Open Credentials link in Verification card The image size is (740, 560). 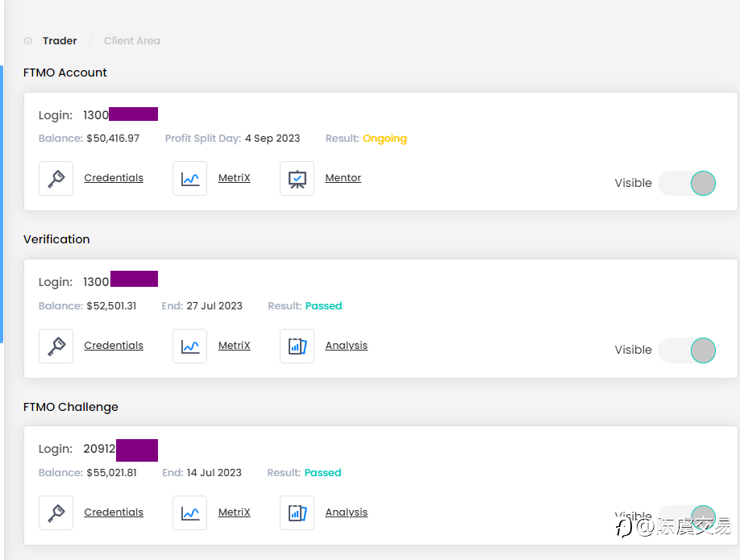(x=114, y=346)
